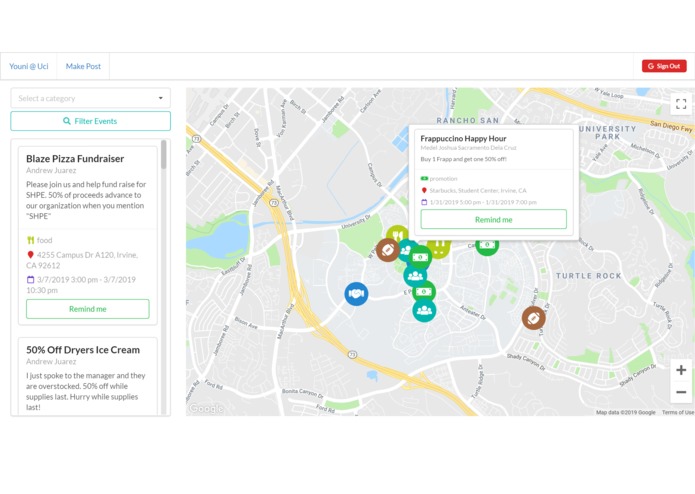Click calendar icon in Frappuccino popup
The width and height of the screenshot is (695, 494).
(x=424, y=202)
